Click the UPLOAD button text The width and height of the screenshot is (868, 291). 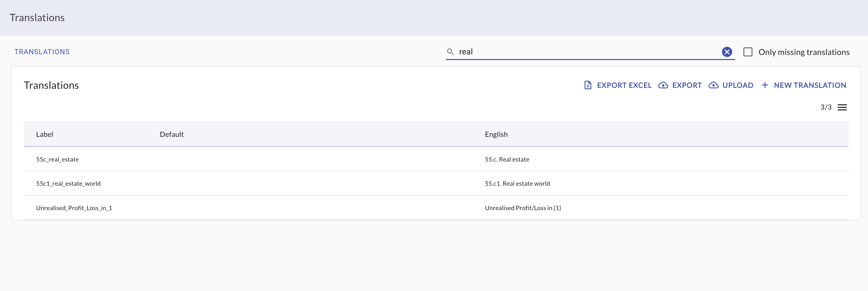pyautogui.click(x=737, y=85)
